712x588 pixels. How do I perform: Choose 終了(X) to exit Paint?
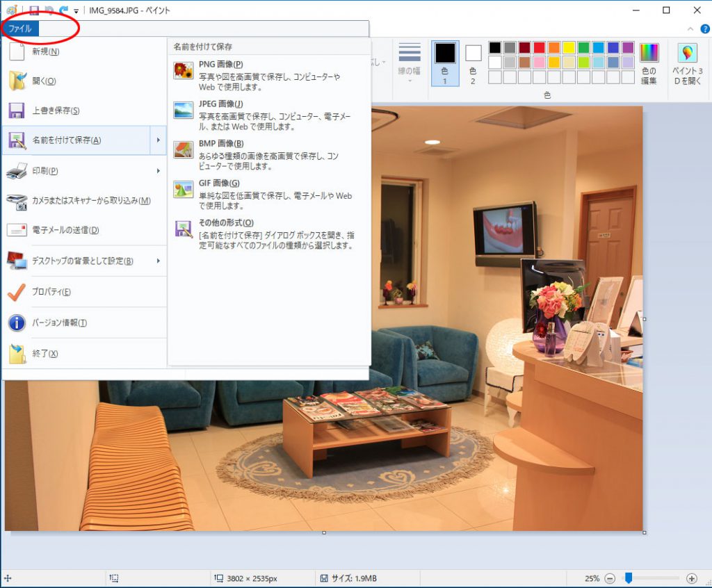coord(84,354)
